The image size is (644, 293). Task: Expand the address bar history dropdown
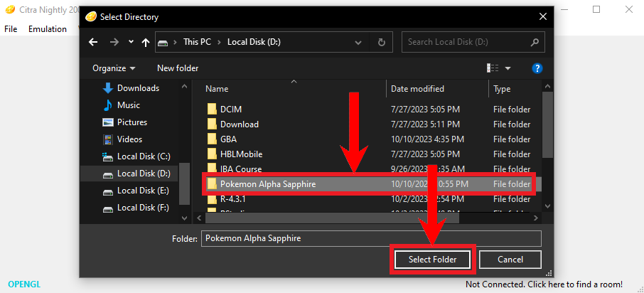coord(362,43)
